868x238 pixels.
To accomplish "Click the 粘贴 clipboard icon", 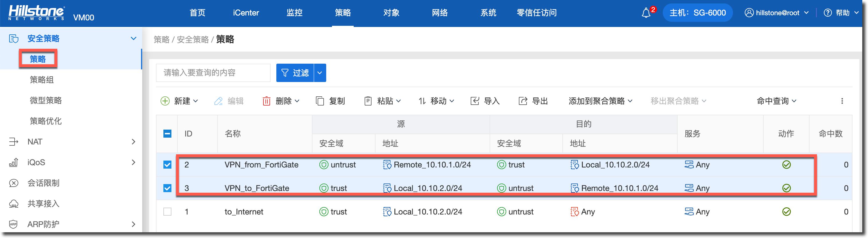I will [368, 101].
